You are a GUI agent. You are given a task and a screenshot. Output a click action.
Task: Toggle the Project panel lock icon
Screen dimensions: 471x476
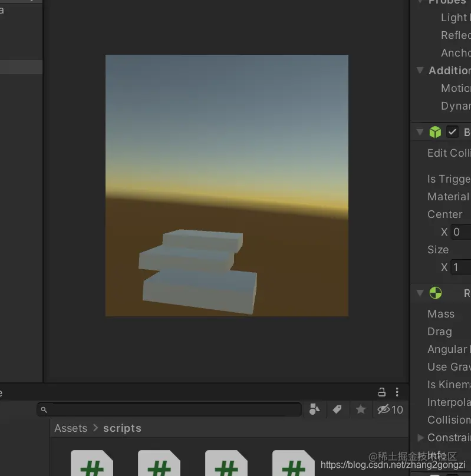382,392
